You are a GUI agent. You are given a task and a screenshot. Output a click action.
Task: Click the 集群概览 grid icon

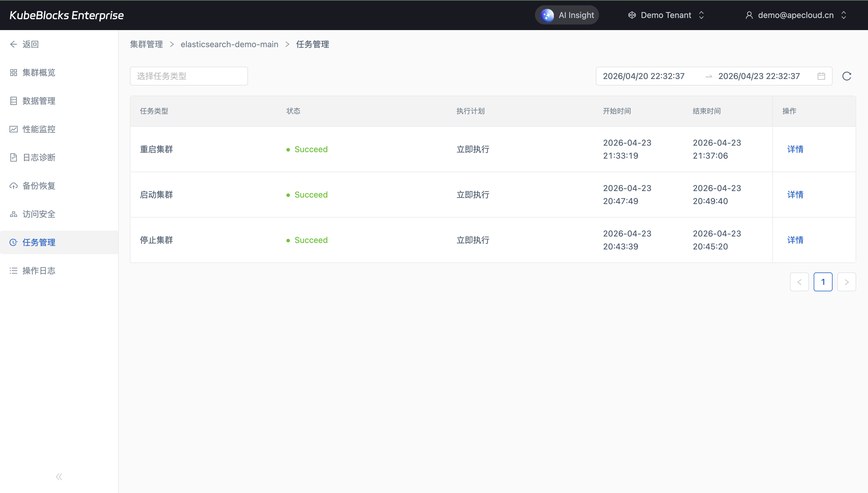point(14,73)
